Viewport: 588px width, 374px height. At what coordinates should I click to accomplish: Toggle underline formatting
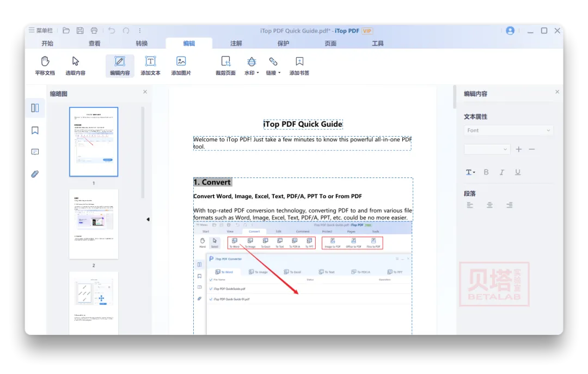click(518, 172)
